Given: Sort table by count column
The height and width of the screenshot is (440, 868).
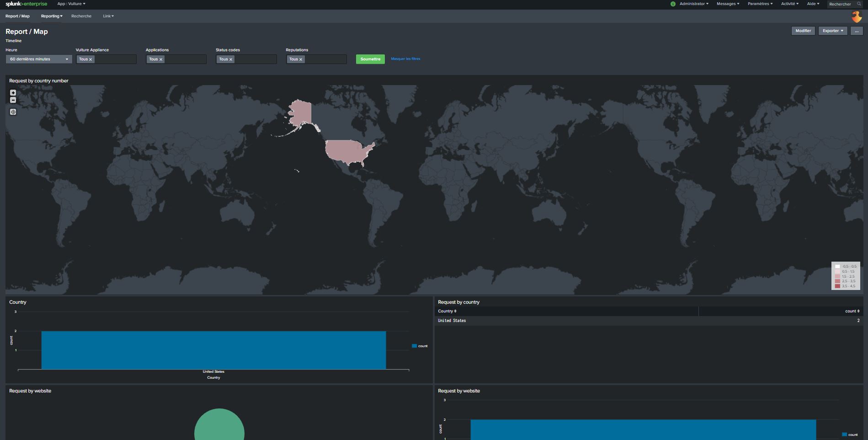Looking at the screenshot, I should (852, 311).
